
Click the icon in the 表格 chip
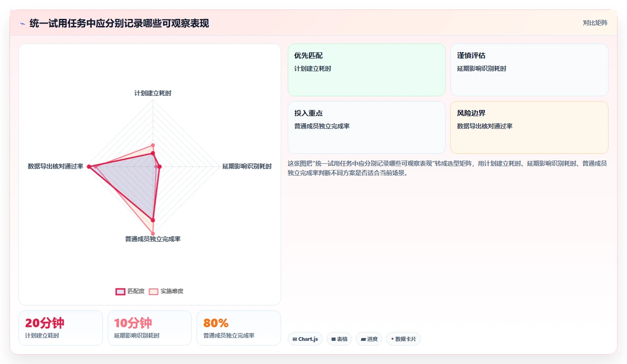[334, 339]
